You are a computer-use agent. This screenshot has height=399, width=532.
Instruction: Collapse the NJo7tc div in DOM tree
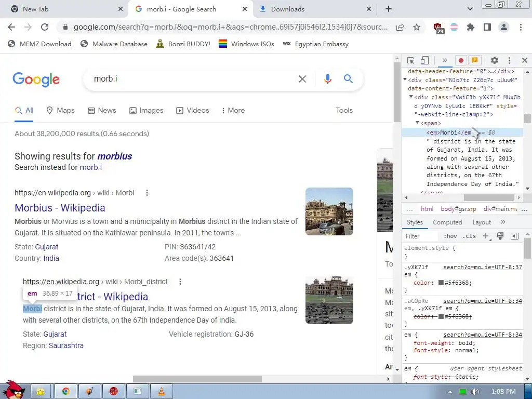[405, 79]
